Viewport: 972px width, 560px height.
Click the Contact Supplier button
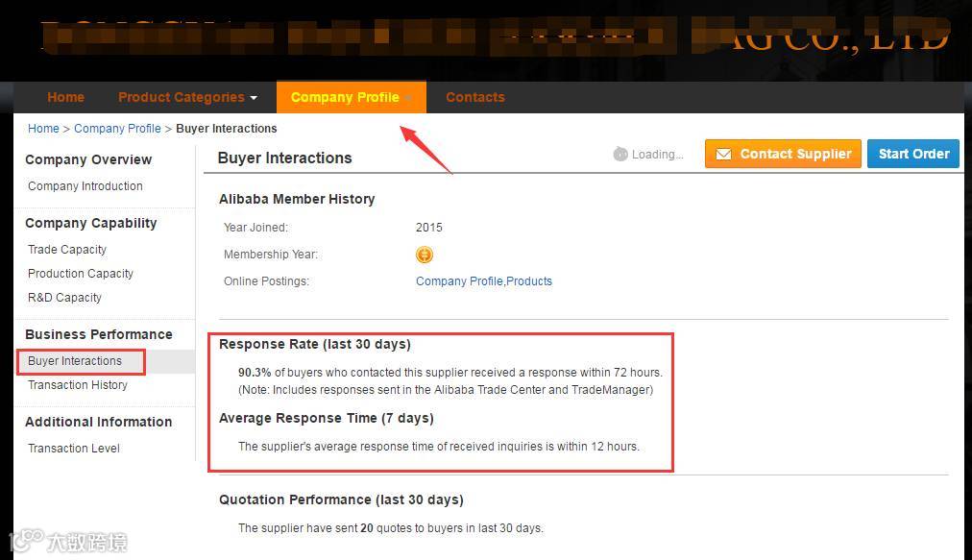coord(783,154)
